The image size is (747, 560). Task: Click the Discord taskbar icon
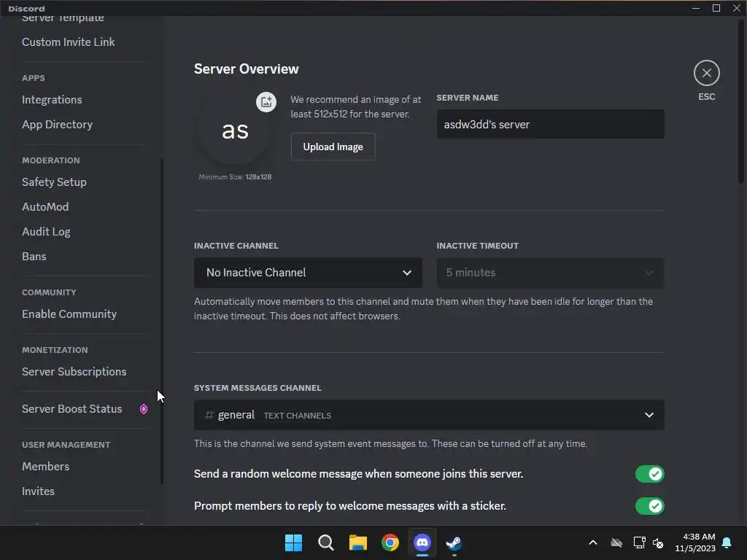coord(422,542)
